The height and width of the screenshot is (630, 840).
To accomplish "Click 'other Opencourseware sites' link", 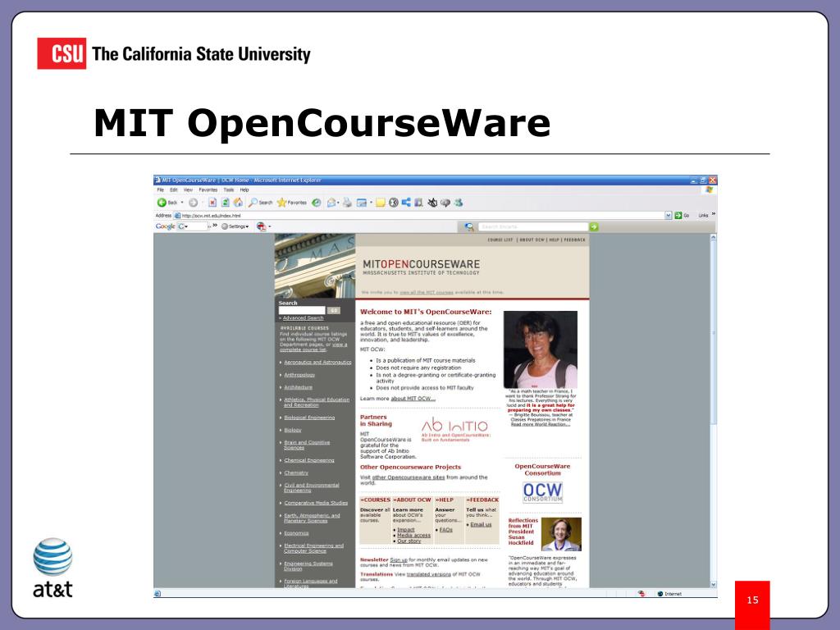I will point(409,477).
